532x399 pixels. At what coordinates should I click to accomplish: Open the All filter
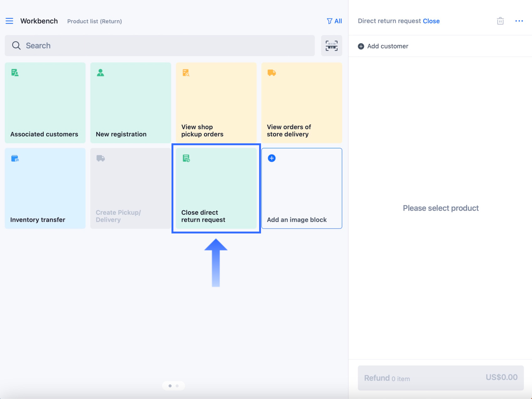pyautogui.click(x=334, y=21)
